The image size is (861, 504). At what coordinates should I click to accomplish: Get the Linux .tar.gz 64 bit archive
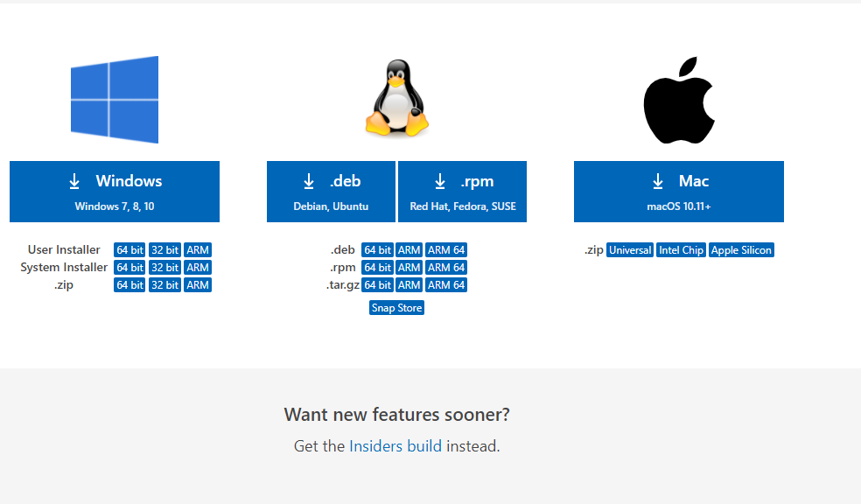pyautogui.click(x=377, y=285)
